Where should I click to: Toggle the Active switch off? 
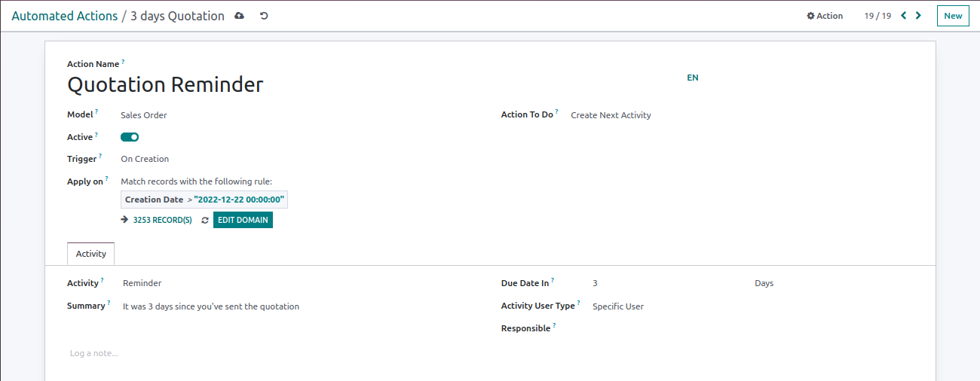click(x=130, y=137)
